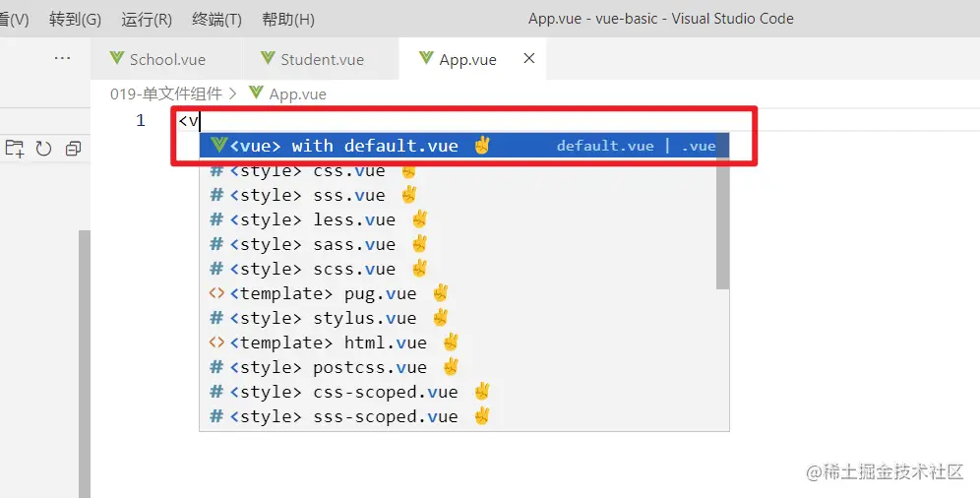Click the angle-bracket icon beside pug.vue suggestion
Image resolution: width=980 pixels, height=498 pixels.
[216, 293]
